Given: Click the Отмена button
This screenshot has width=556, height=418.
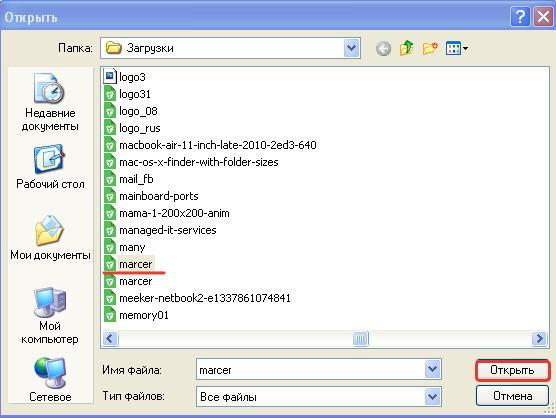Looking at the screenshot, I should click(512, 395).
